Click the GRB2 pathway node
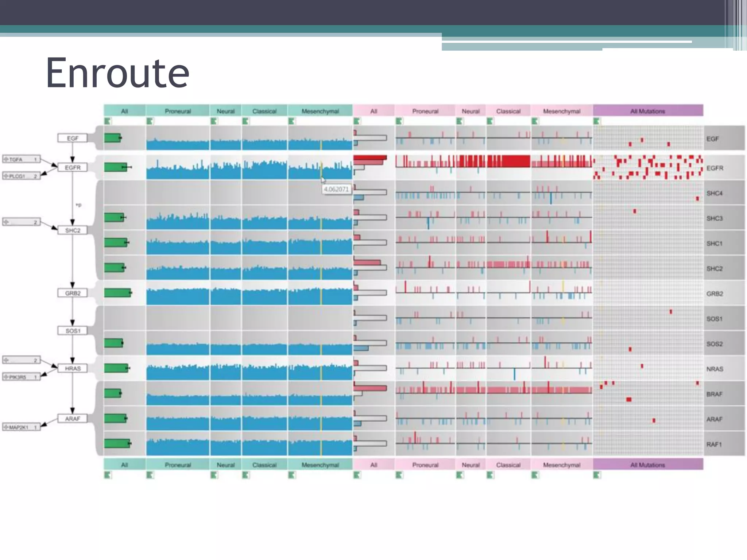Viewport: 747px width, 560px height. point(73,293)
